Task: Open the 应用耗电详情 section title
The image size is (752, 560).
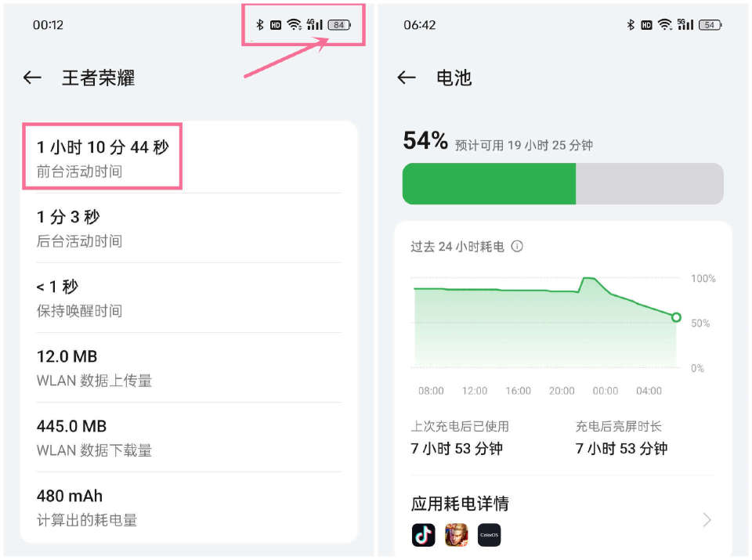Action: click(460, 504)
